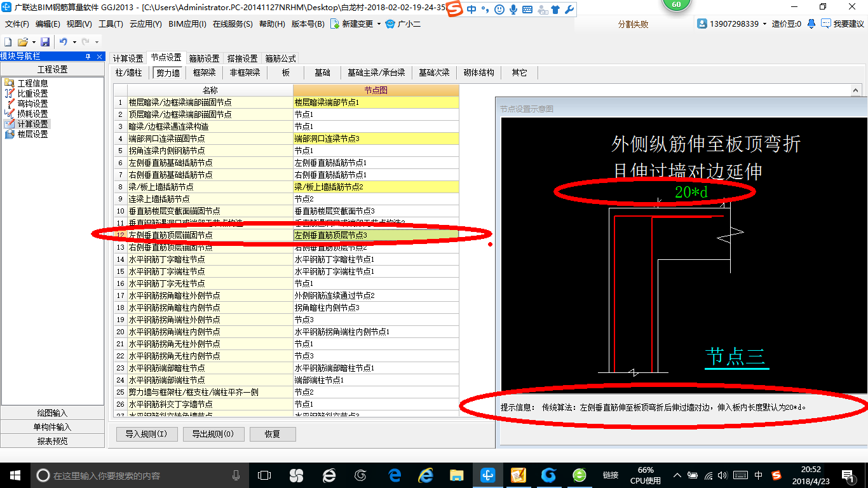
Task: Switch to the 箍筋设置 tab
Action: click(x=204, y=58)
